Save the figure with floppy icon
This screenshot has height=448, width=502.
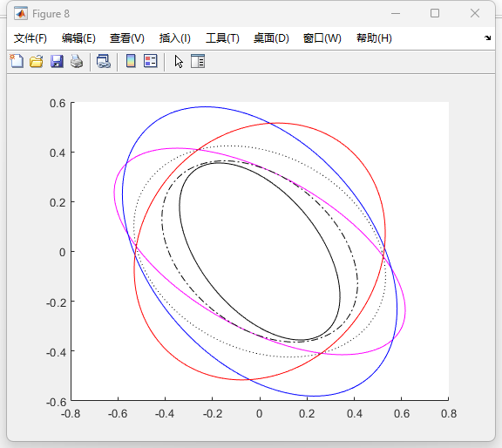tap(57, 61)
